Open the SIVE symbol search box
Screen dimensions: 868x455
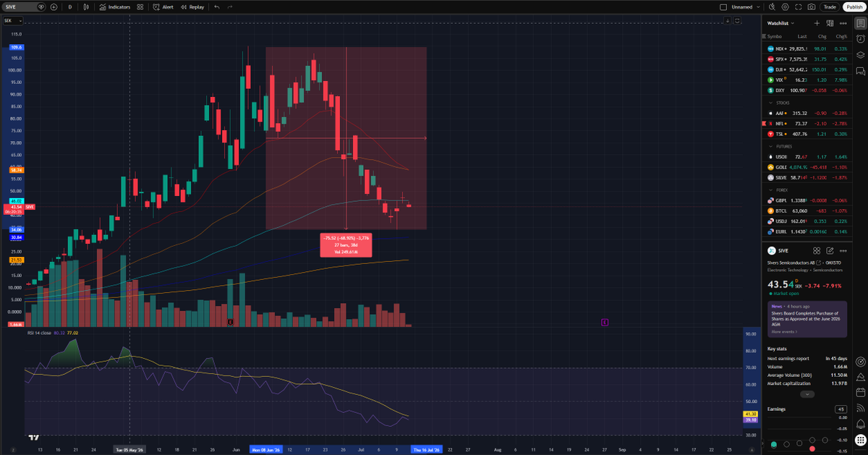click(18, 7)
